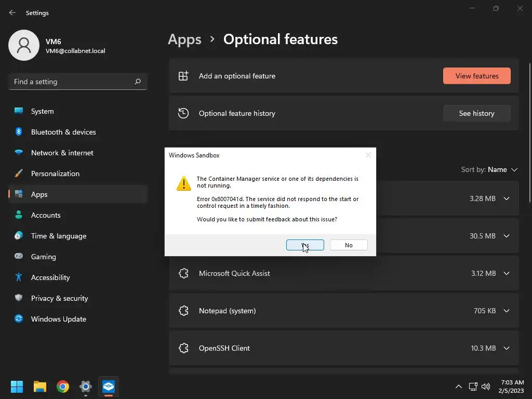Open the Windows Start menu
The width and height of the screenshot is (532, 399).
pyautogui.click(x=17, y=387)
